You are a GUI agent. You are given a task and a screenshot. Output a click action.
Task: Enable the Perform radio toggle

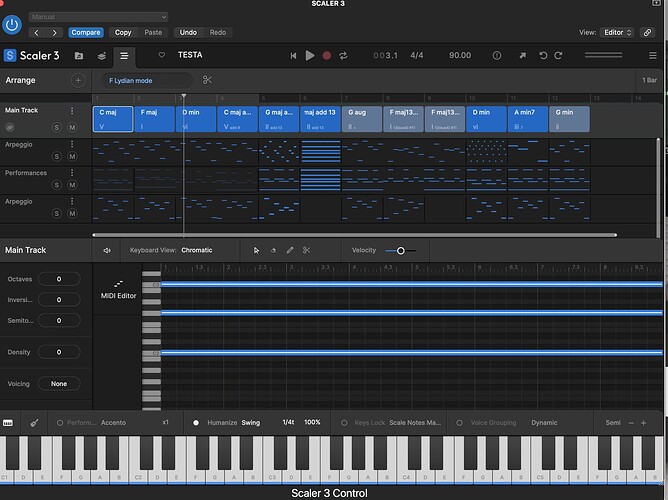click(x=60, y=423)
